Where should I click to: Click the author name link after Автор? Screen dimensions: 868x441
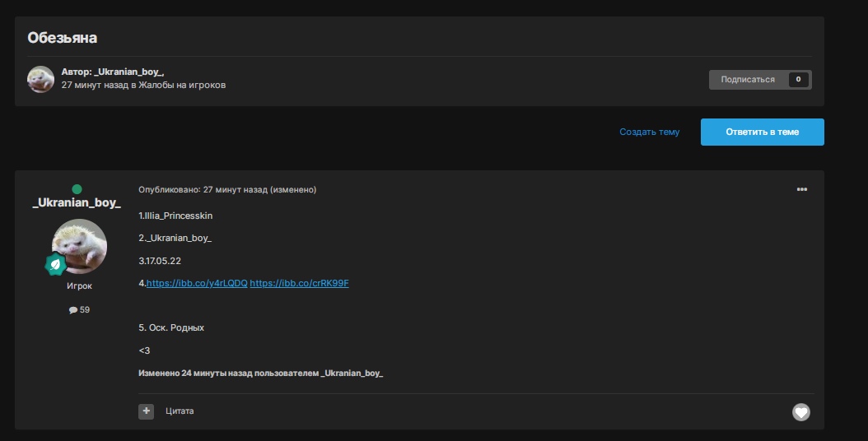pyautogui.click(x=129, y=72)
